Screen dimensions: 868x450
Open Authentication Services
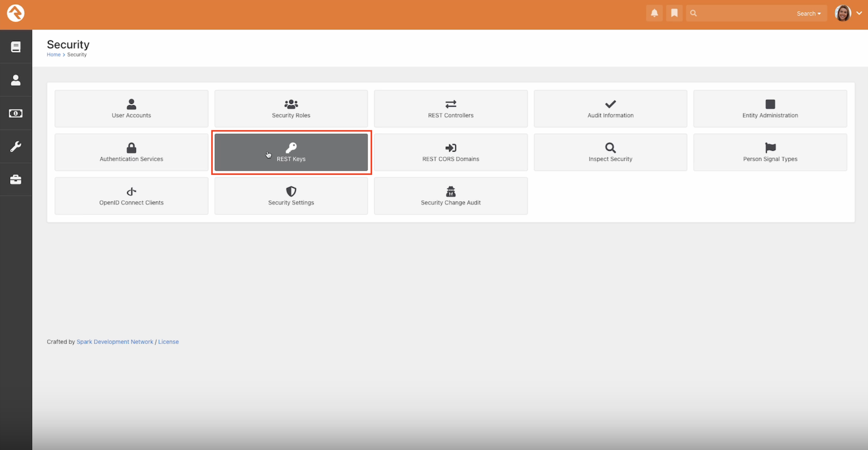click(131, 153)
